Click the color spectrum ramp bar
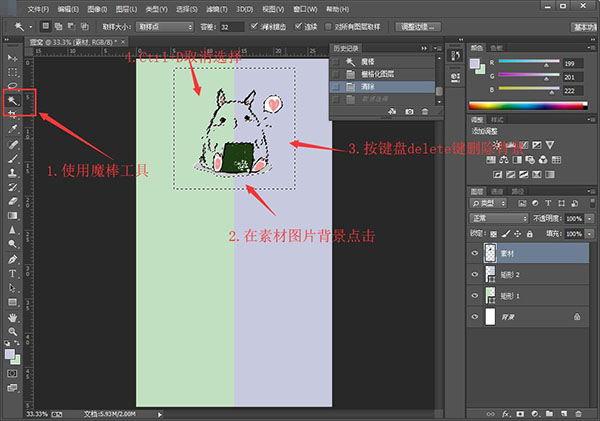The width and height of the screenshot is (600, 421). pyautogui.click(x=528, y=106)
